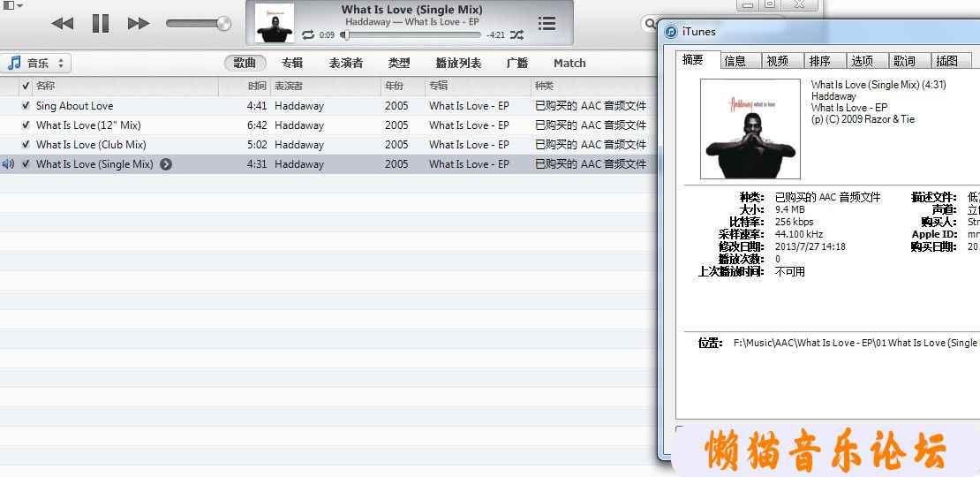
Task: Open the 摘要 tab in info dialog
Action: click(x=698, y=60)
